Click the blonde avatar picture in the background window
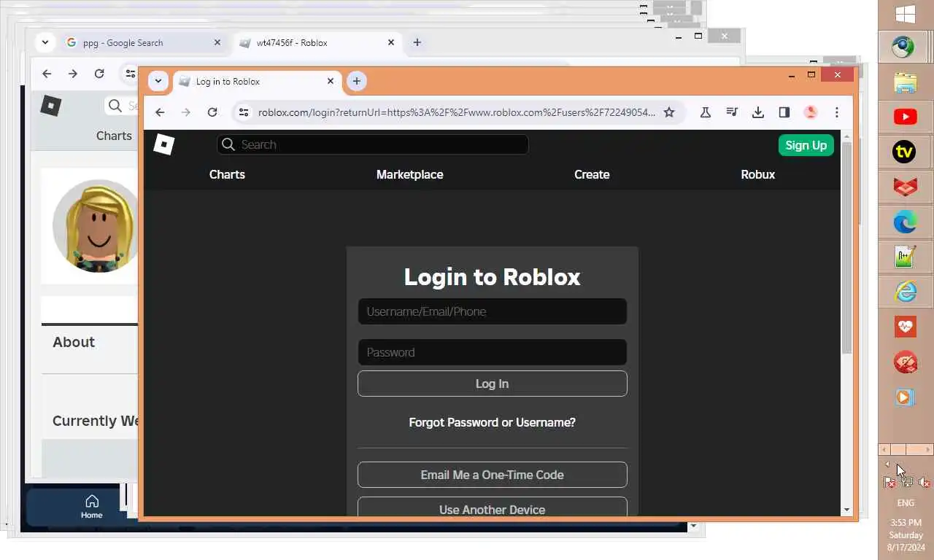The height and width of the screenshot is (560, 934). coord(96,225)
